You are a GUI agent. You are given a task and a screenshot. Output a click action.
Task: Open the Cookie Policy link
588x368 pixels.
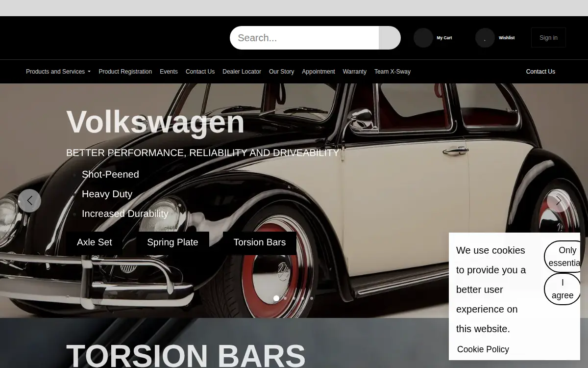(483, 349)
